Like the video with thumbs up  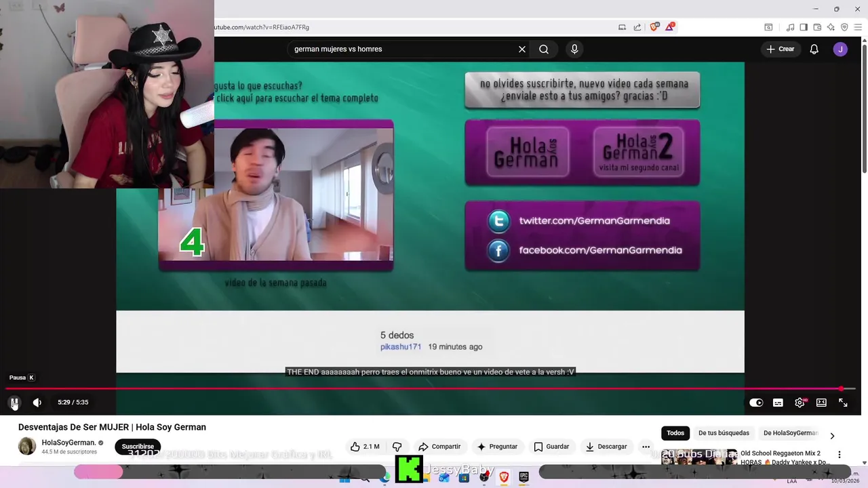pyautogui.click(x=365, y=447)
